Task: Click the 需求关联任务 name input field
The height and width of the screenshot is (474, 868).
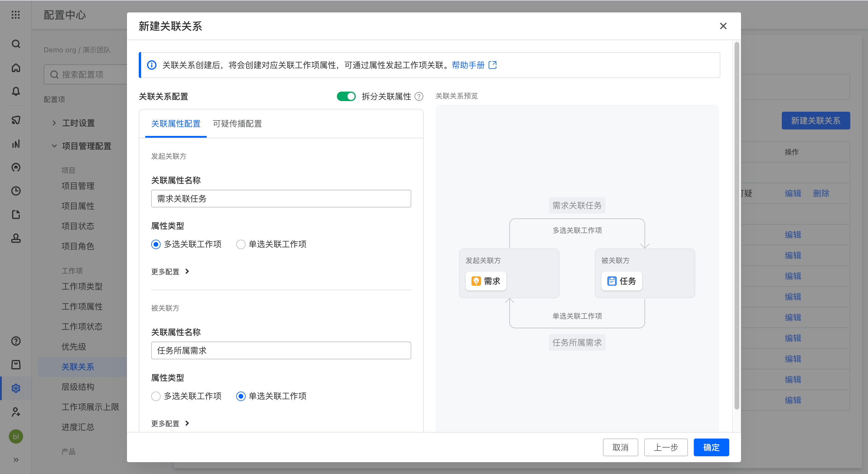Action: tap(281, 199)
